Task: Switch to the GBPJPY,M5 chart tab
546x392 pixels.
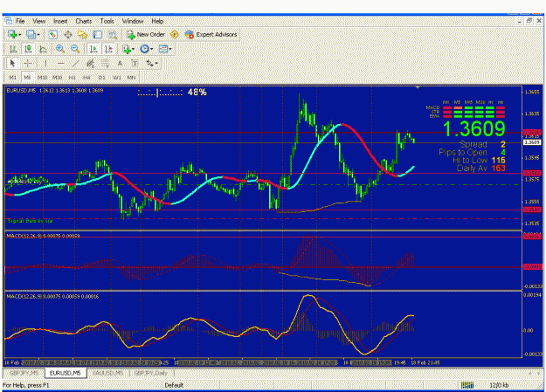Action: 24,373
